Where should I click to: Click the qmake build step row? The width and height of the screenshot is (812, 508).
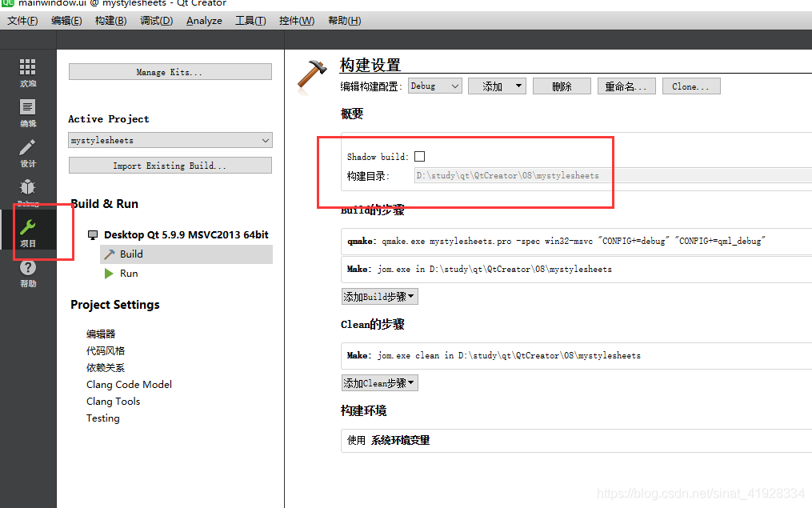click(576, 242)
